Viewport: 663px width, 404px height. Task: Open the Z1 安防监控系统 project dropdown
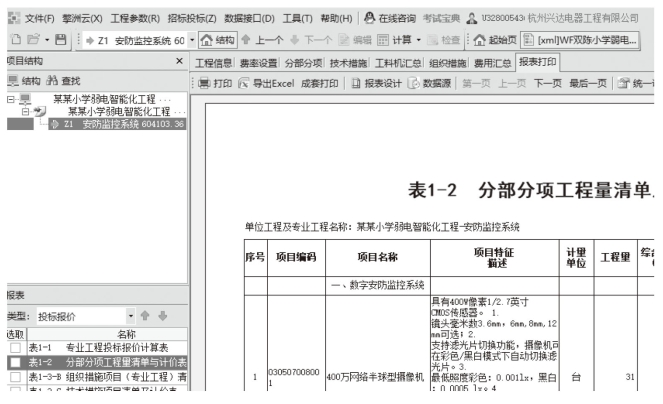tap(192, 40)
